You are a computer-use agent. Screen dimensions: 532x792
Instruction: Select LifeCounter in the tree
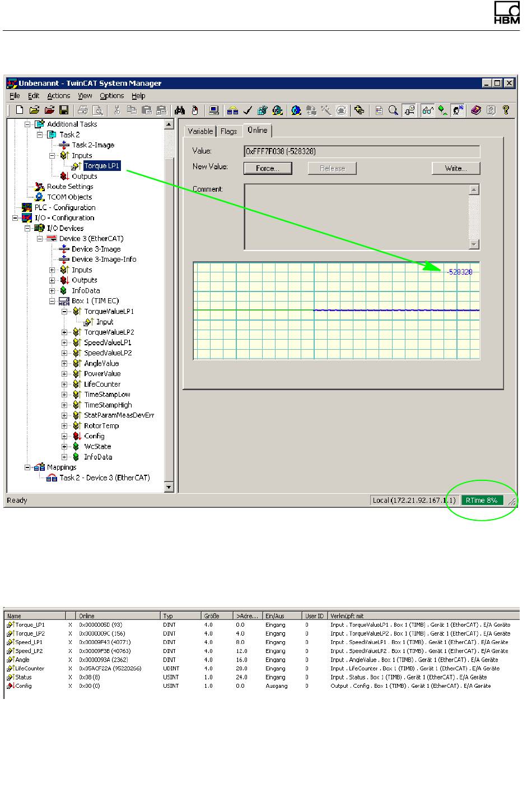(102, 385)
